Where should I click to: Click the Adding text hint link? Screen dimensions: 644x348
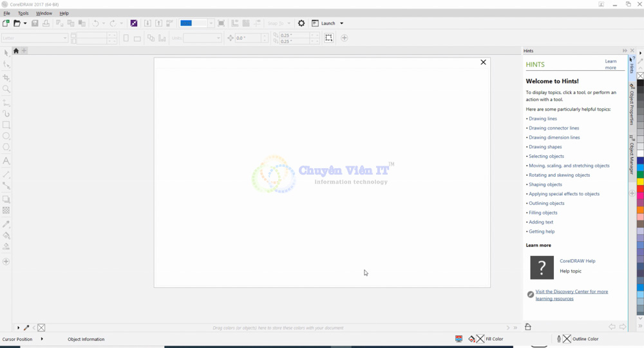coord(541,222)
